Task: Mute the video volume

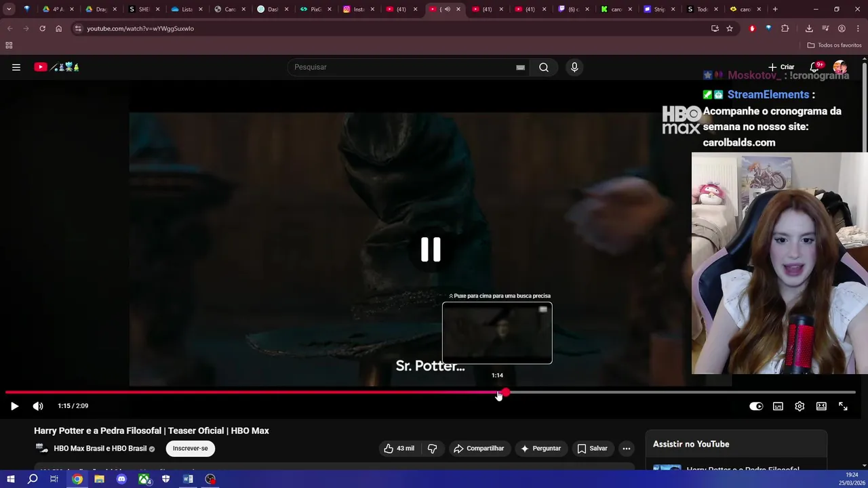Action: (38, 406)
